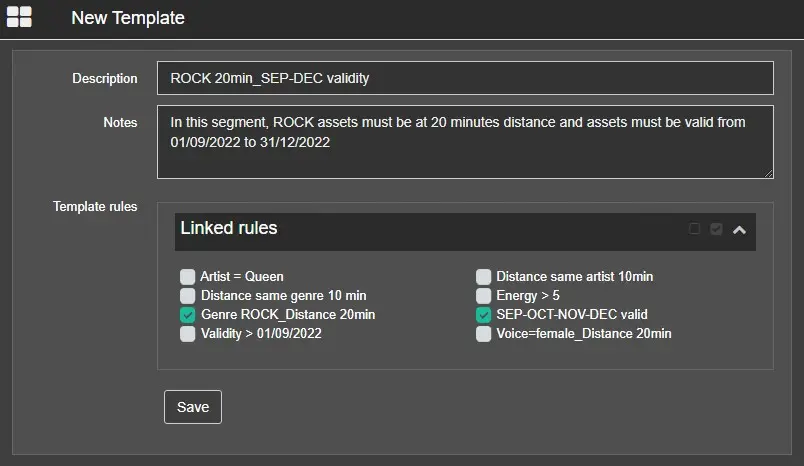Collapse the Linked rules panel

tap(739, 230)
